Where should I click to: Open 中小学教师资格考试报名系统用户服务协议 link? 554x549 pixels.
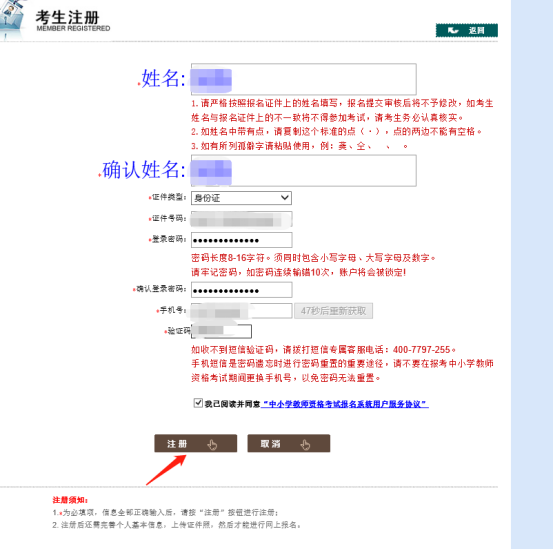345,404
